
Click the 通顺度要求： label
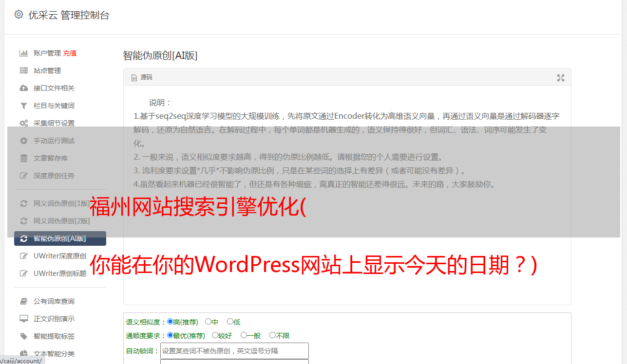146,336
